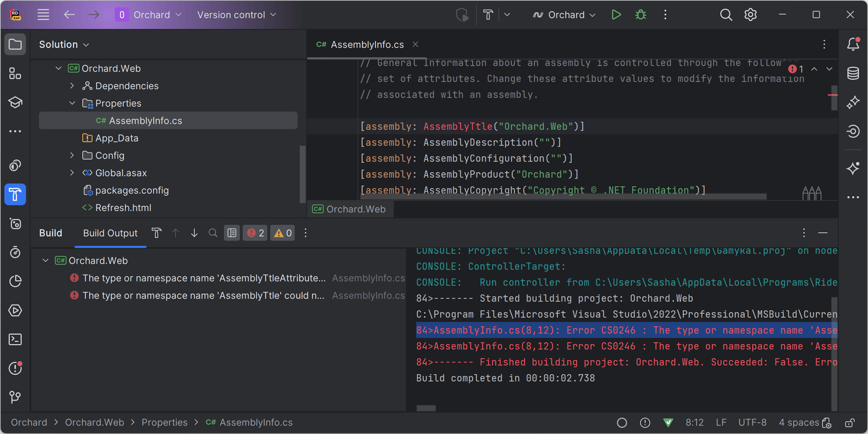Viewport: 868px width, 434px height.
Task: Open the Git branch tool window icon
Action: point(15,397)
